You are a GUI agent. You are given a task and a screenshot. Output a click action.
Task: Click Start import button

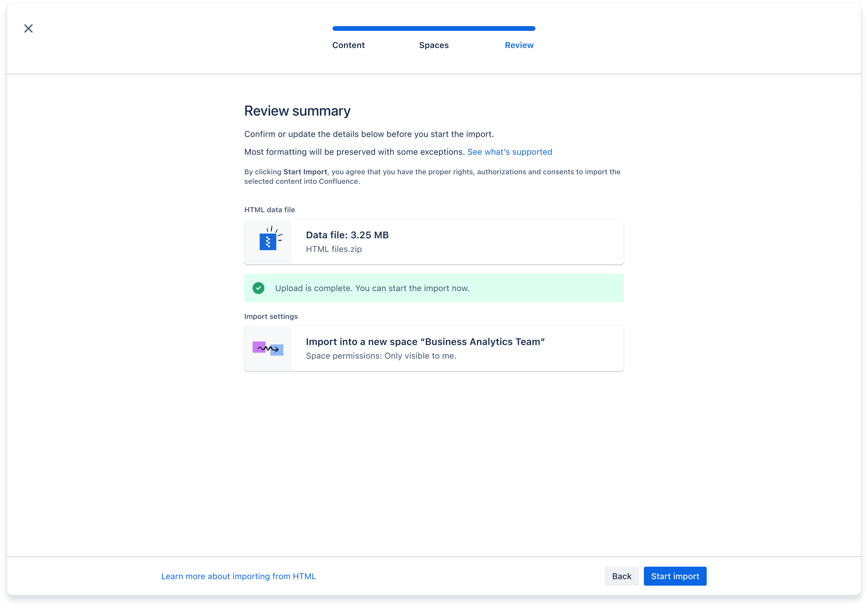675,576
